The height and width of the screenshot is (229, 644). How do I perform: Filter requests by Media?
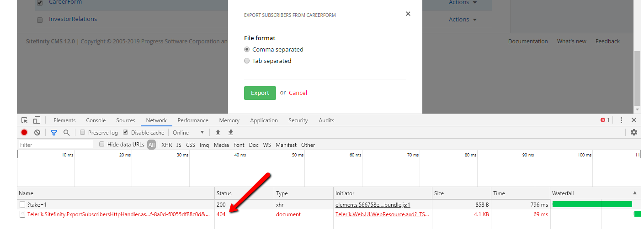tap(221, 145)
